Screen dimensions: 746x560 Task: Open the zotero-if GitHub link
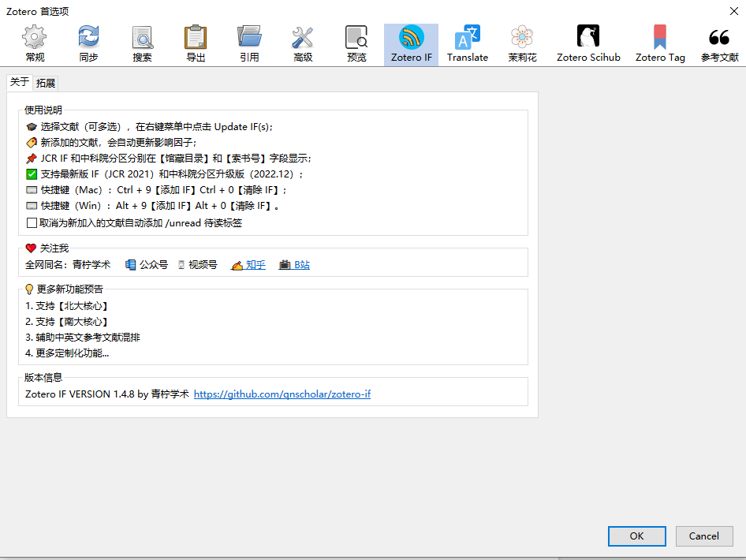point(282,394)
